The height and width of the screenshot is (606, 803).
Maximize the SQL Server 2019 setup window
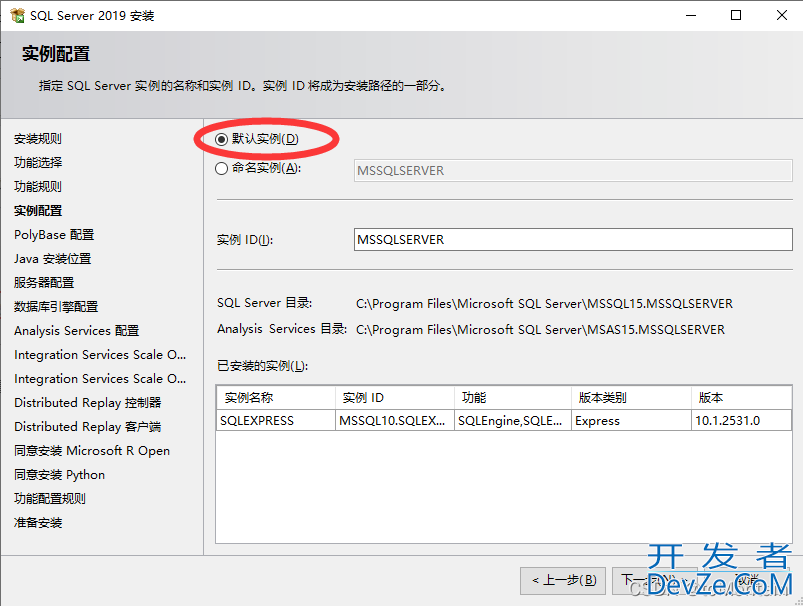(x=735, y=15)
